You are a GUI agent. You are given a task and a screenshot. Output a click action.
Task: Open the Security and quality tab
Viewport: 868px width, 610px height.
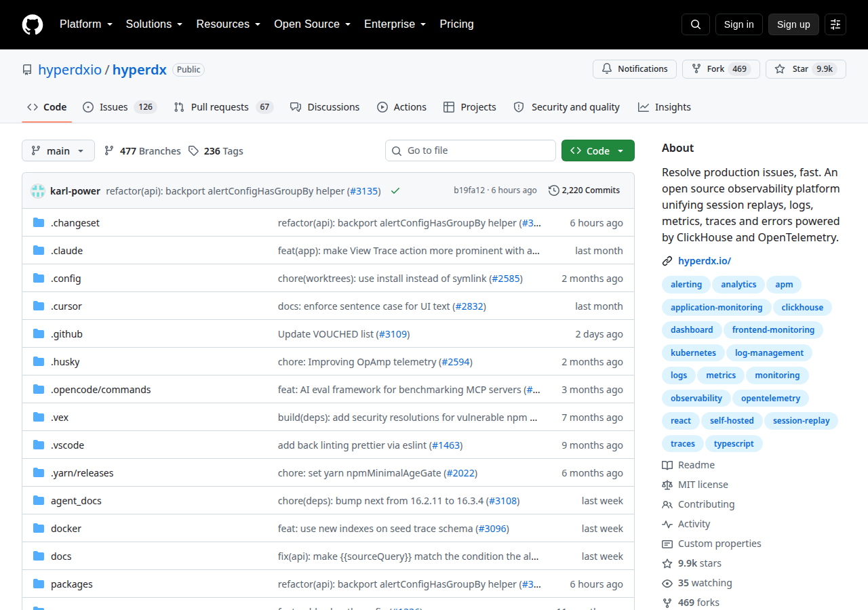pos(567,107)
